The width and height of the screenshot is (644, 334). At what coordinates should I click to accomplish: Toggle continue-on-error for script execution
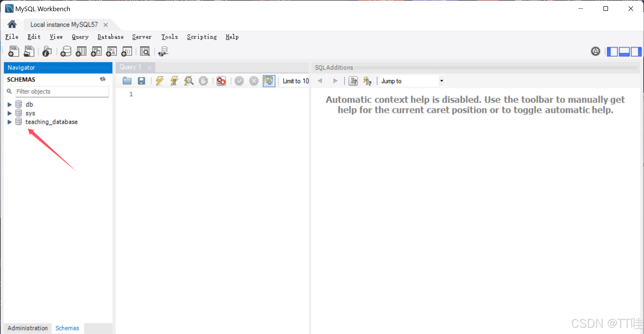point(221,81)
